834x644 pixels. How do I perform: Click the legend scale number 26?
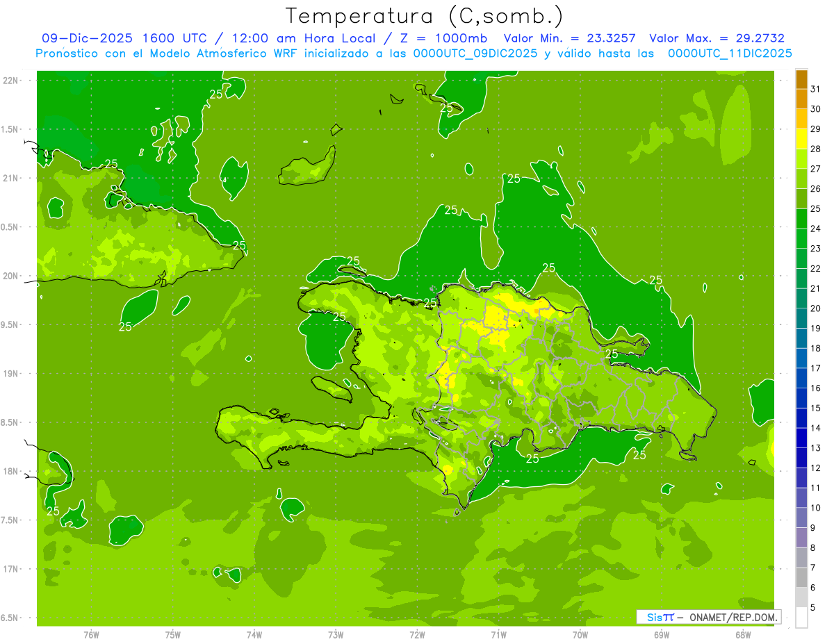(815, 189)
